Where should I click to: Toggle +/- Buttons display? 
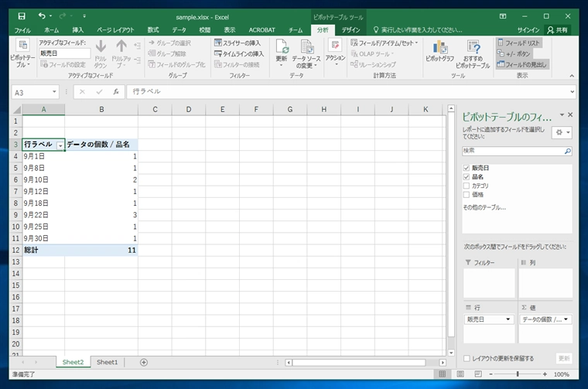(x=514, y=53)
